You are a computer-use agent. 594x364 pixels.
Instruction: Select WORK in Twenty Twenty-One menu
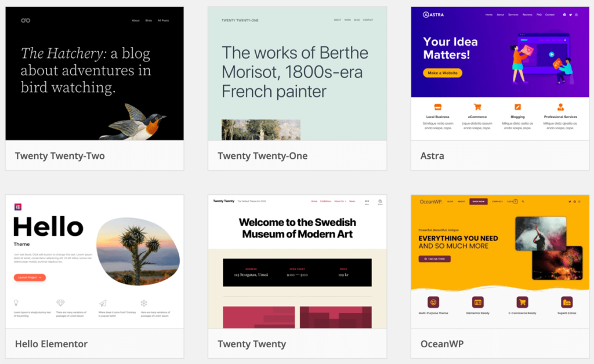347,20
